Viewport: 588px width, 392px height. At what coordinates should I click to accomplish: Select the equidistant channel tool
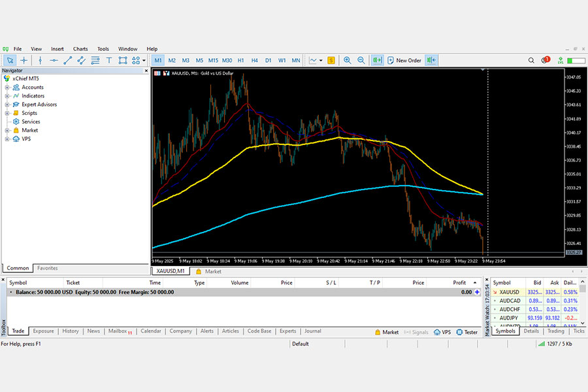coord(82,60)
